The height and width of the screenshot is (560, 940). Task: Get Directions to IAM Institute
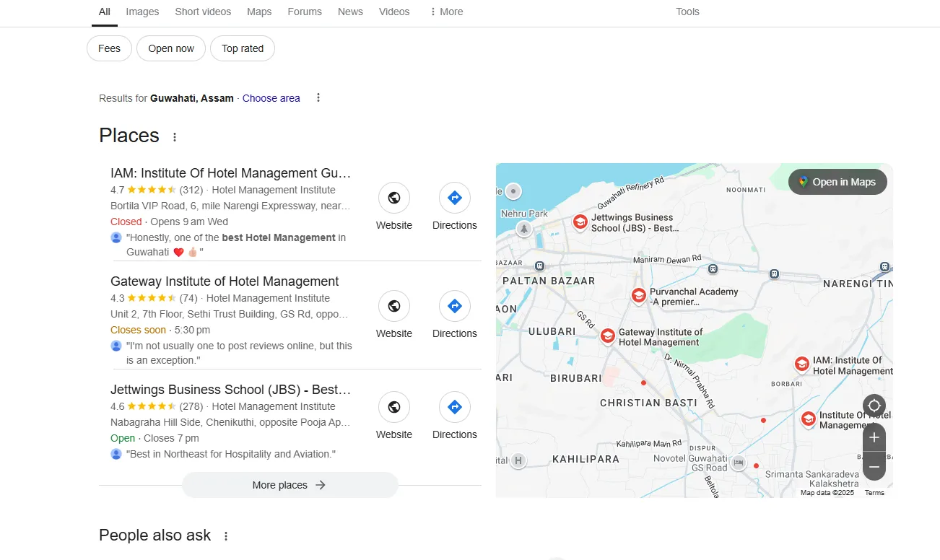point(455,198)
